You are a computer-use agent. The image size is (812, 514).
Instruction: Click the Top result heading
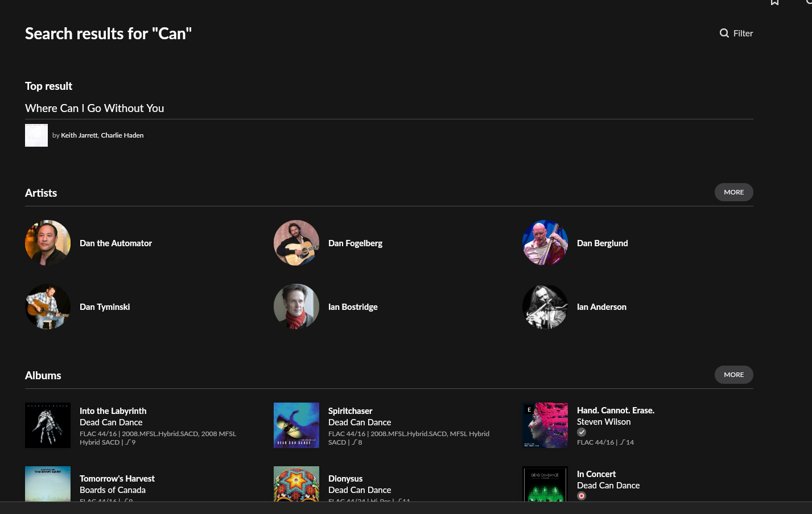(48, 86)
